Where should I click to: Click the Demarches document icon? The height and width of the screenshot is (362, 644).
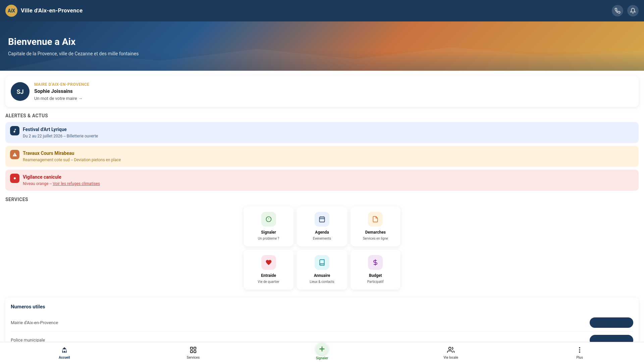pyautogui.click(x=375, y=219)
